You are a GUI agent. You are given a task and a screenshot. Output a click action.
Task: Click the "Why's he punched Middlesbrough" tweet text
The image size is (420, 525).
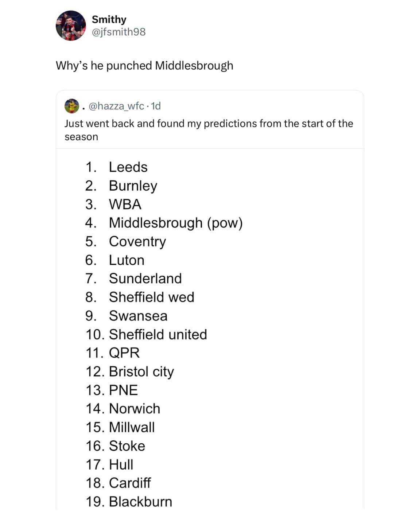point(144,66)
